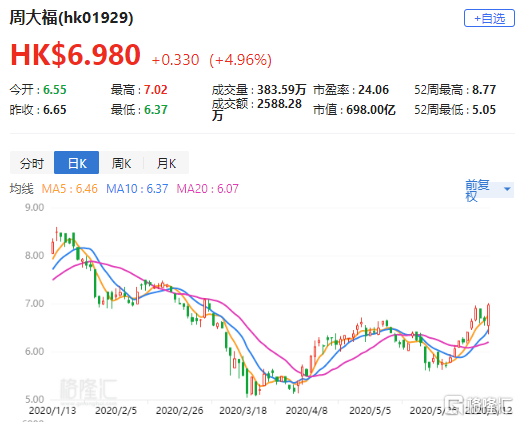Click the 2020/5/5 date axis label
Image resolution: width=519 pixels, height=422 pixels.
pos(370,411)
